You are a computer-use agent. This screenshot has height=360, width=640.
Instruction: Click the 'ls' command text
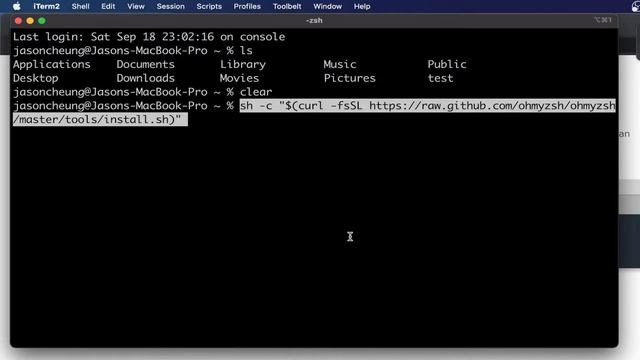(x=246, y=51)
